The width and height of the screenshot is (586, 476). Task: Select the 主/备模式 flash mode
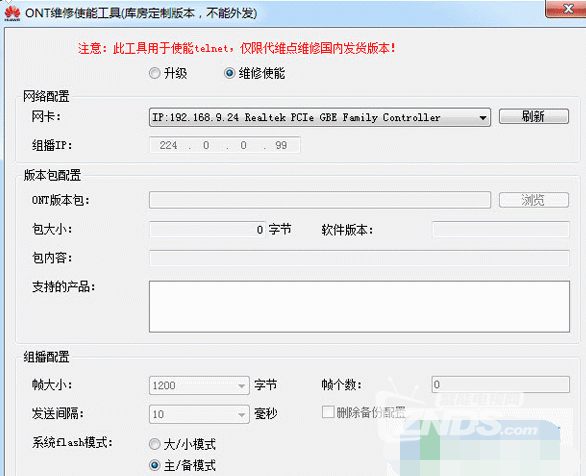click(x=155, y=465)
